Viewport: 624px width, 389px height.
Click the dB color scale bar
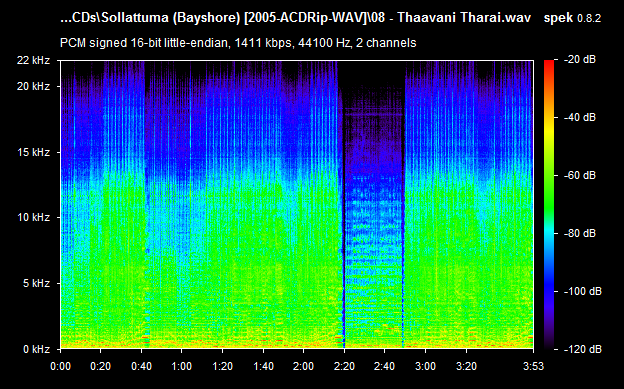(549, 205)
